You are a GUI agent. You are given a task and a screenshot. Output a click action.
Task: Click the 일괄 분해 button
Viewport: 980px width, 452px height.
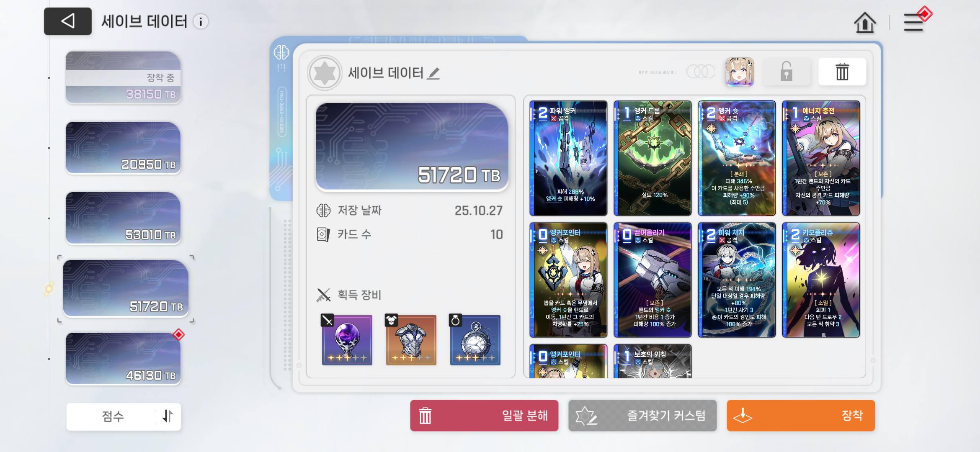(x=484, y=416)
